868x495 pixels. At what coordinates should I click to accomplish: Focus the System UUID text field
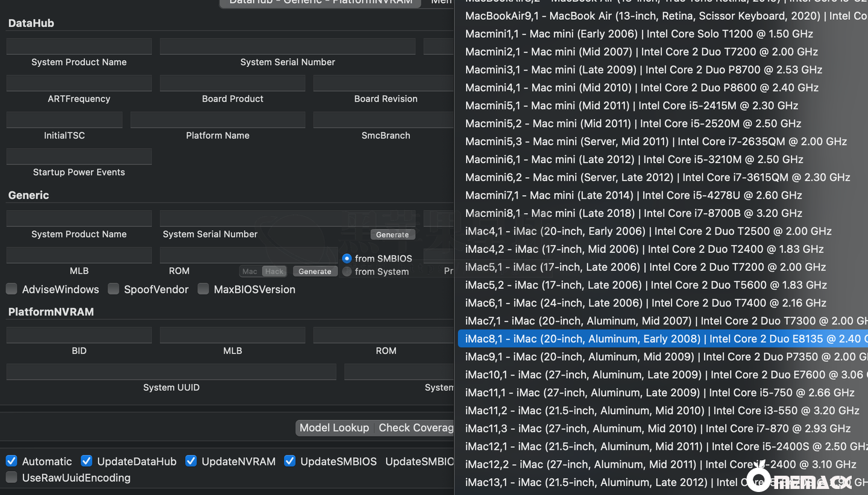[x=171, y=372]
